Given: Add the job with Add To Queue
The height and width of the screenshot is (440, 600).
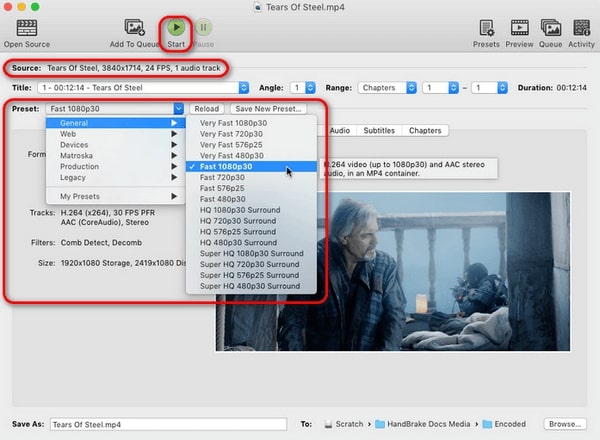Looking at the screenshot, I should pyautogui.click(x=134, y=34).
